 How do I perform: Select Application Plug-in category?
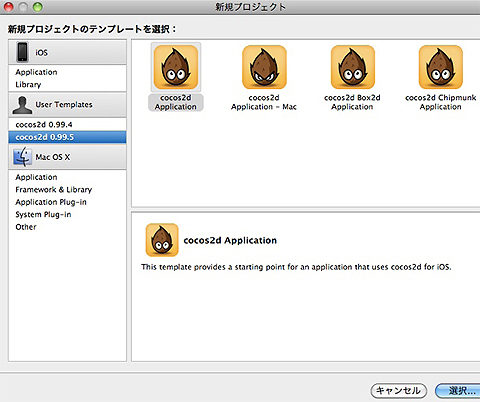67,202
